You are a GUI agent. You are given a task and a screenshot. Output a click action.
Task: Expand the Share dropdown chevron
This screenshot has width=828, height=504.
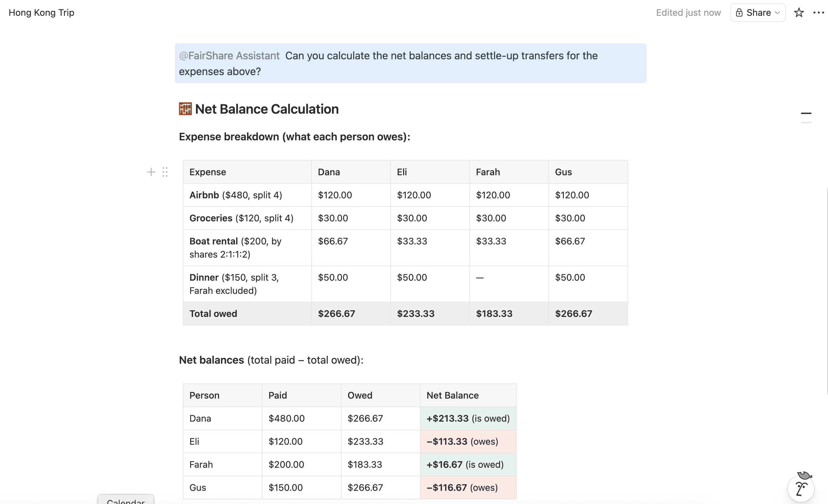point(777,13)
